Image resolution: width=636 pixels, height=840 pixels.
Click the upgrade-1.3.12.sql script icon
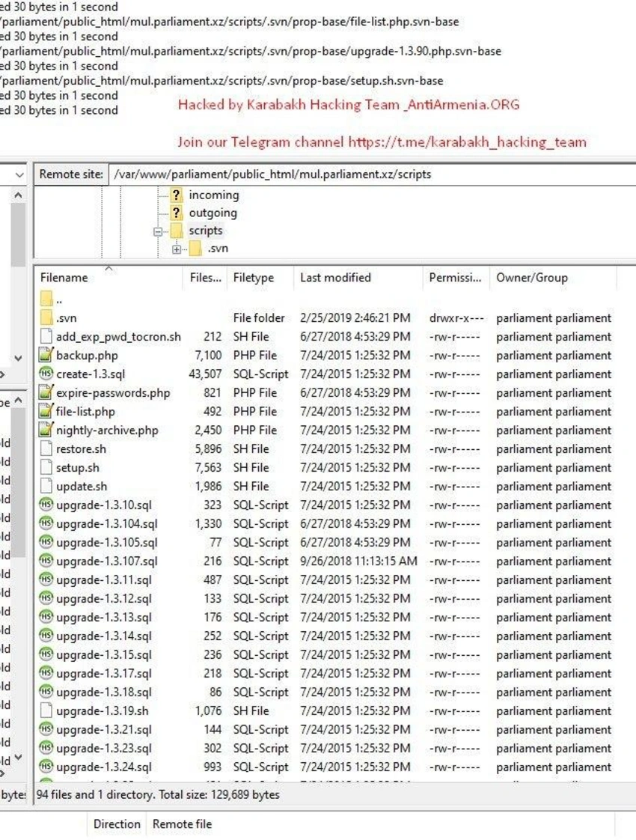[x=46, y=598]
